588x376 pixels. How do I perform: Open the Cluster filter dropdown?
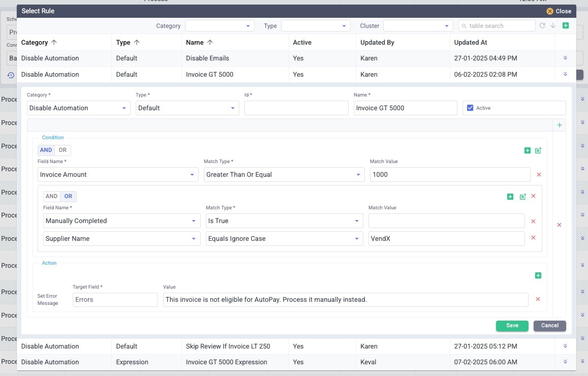[x=418, y=25]
